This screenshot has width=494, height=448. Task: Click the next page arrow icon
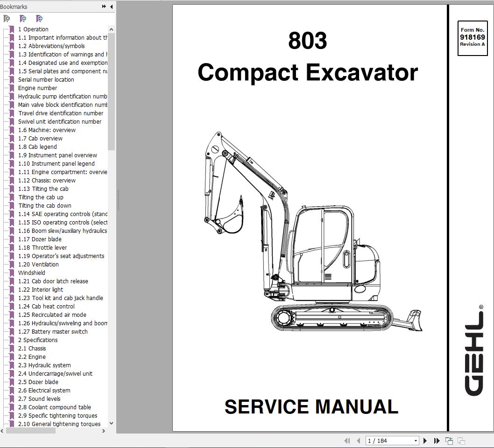point(425,441)
